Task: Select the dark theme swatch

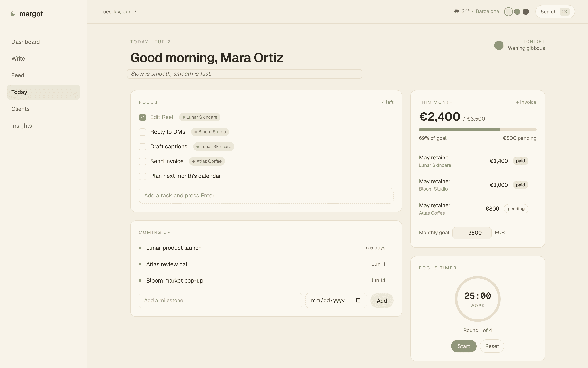Action: (x=526, y=12)
